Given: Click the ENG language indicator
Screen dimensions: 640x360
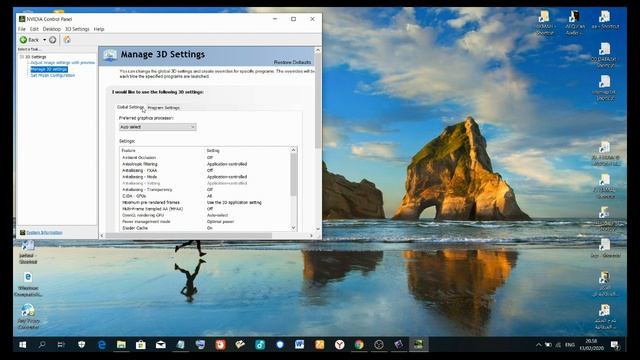Looking at the screenshot, I should 570,345.
